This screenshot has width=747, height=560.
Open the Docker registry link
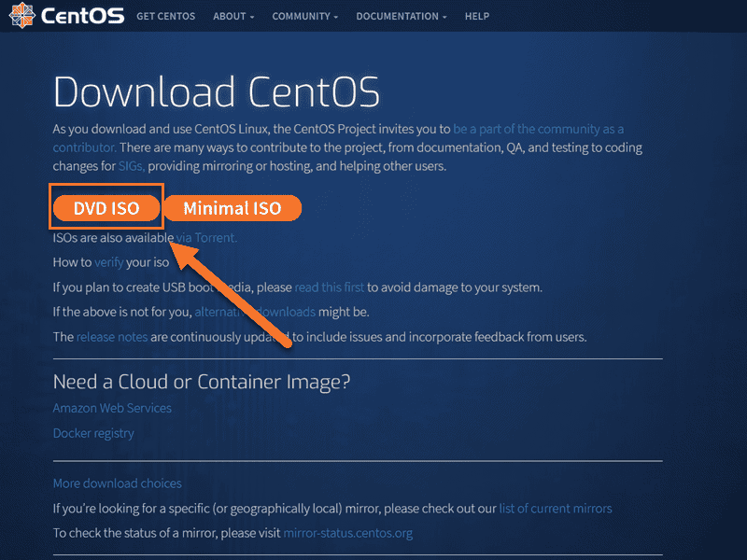pos(93,433)
